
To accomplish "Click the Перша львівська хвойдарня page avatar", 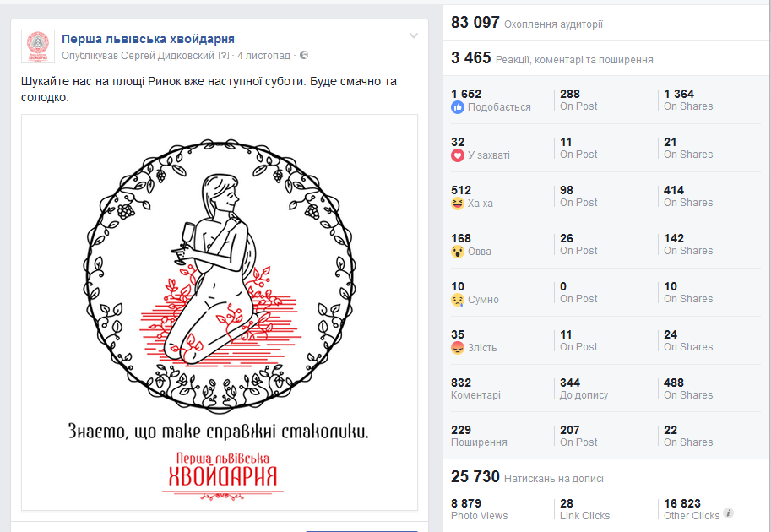I will 38,46.
